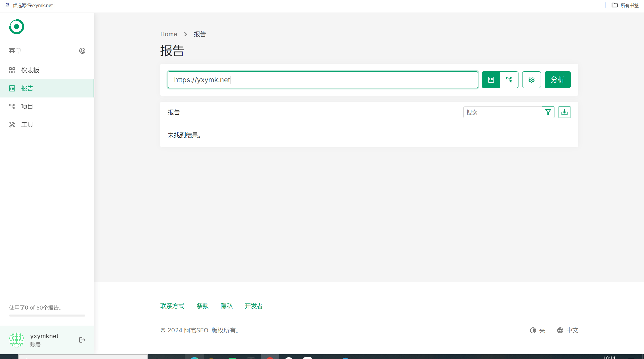Click the 使用了0 of 50个报告 usage text
The height and width of the screenshot is (359, 644).
(35, 308)
